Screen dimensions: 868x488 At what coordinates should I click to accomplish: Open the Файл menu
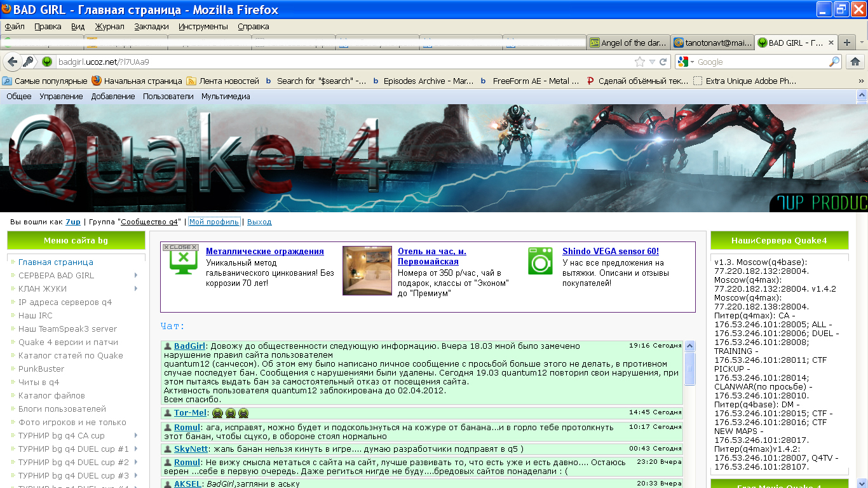pyautogui.click(x=15, y=27)
